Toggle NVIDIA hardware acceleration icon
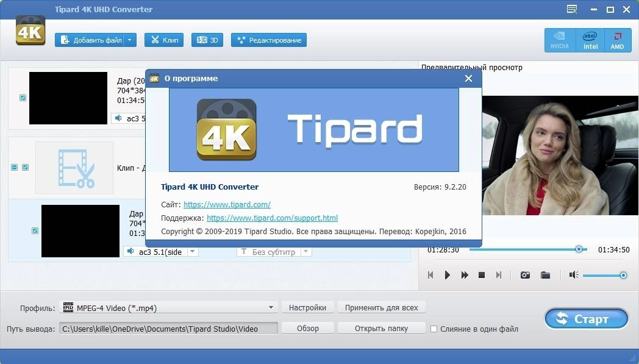The image size is (639, 364). pos(560,40)
